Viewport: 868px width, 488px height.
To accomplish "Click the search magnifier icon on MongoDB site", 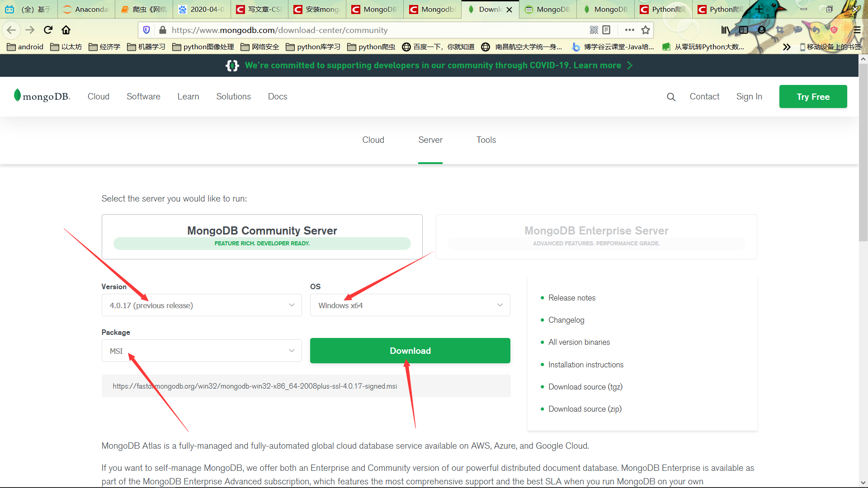I will click(x=671, y=97).
